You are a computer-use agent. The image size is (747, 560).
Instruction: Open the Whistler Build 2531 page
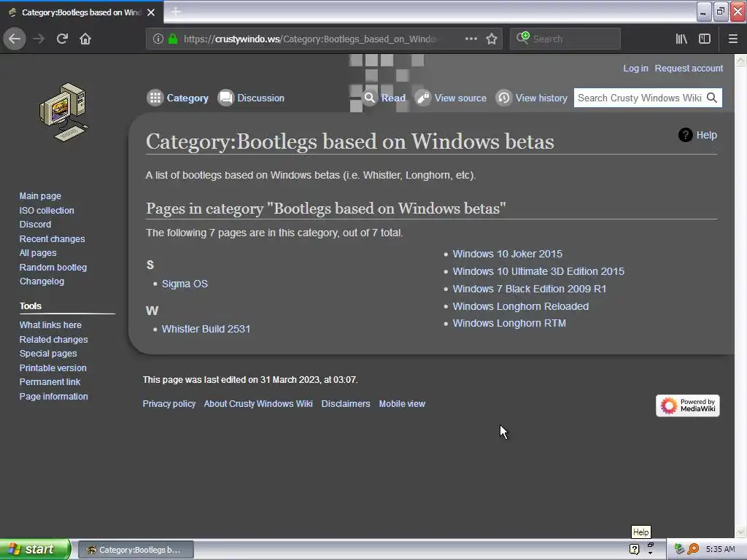[x=206, y=329]
